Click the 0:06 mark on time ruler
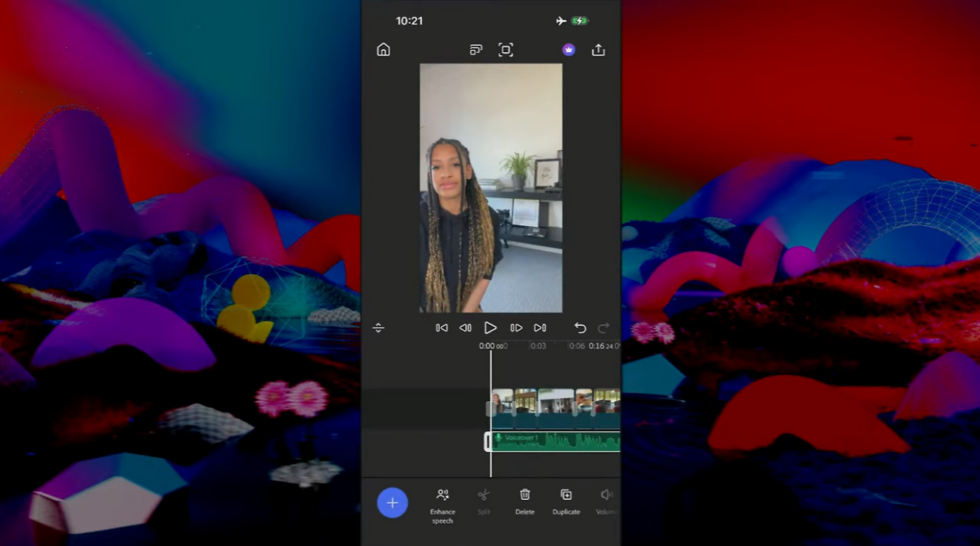This screenshot has width=980, height=546. pyautogui.click(x=577, y=346)
